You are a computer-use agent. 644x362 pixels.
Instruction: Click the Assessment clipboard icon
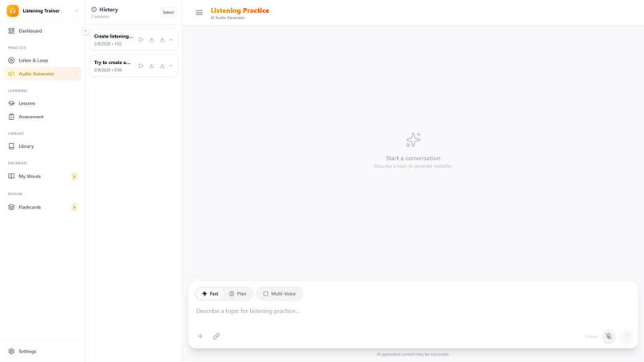pyautogui.click(x=11, y=117)
